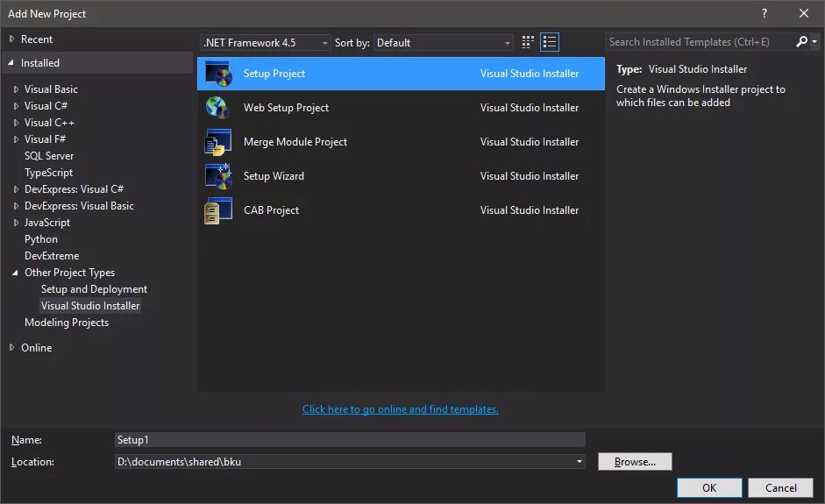This screenshot has width=825, height=504.
Task: Open the search options dropdown arrow
Action: [814, 41]
